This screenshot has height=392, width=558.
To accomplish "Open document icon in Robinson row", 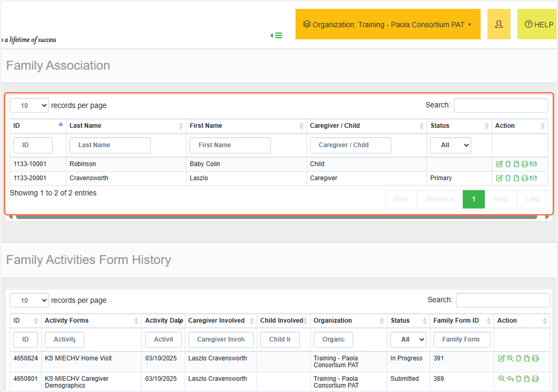I will click(x=516, y=164).
